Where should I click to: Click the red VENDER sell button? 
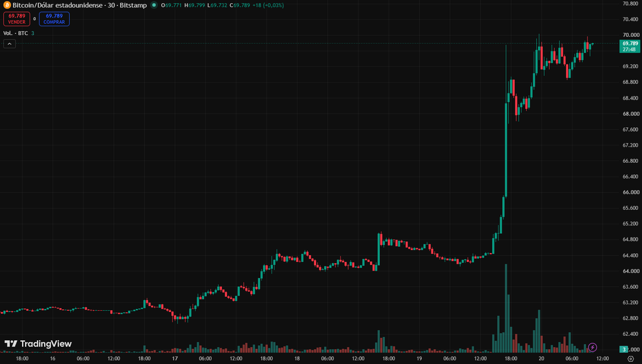click(17, 19)
